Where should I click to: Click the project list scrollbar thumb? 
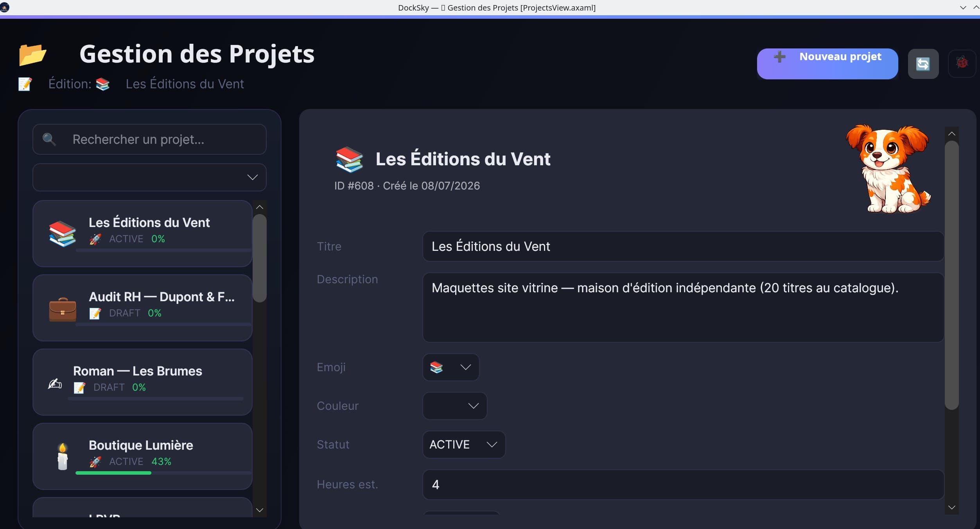pos(260,258)
